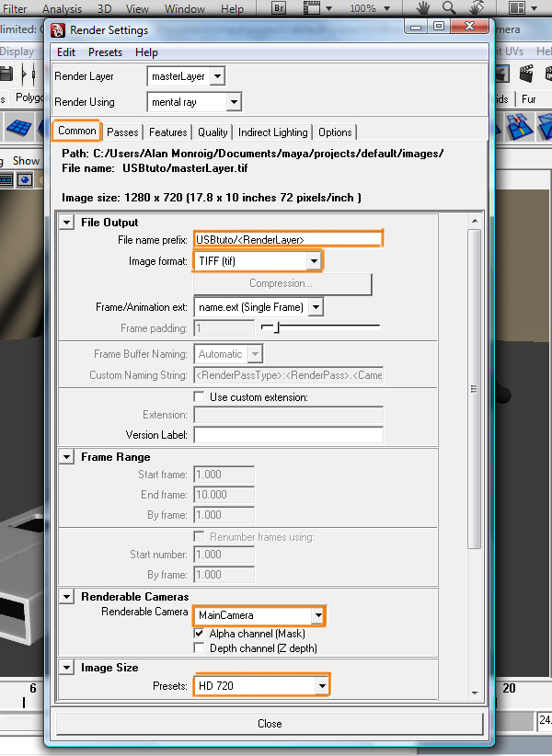Click the scrollbar up arrow
This screenshot has height=756, width=552.
click(475, 221)
